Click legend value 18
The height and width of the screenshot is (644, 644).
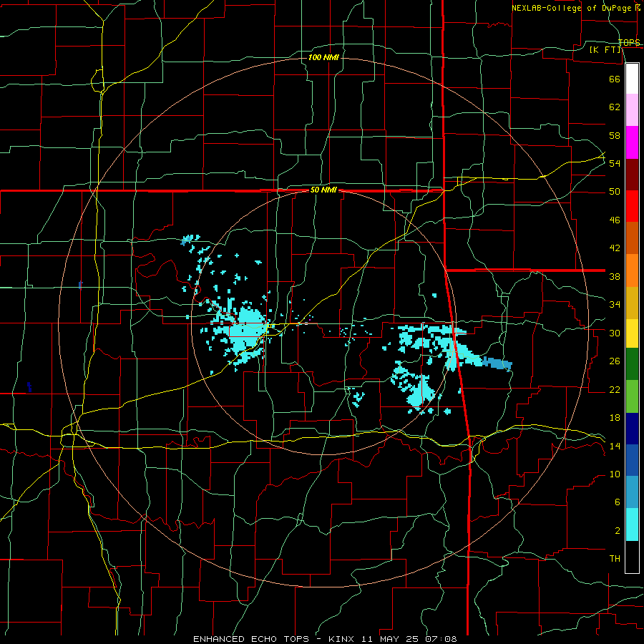[x=615, y=418]
